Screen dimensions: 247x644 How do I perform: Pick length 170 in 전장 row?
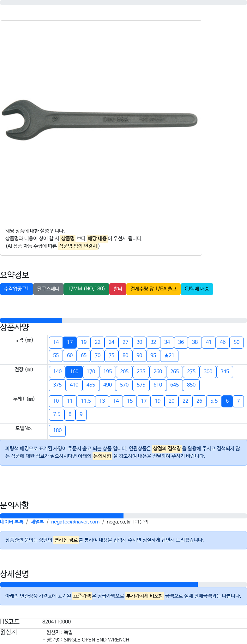[x=91, y=372]
